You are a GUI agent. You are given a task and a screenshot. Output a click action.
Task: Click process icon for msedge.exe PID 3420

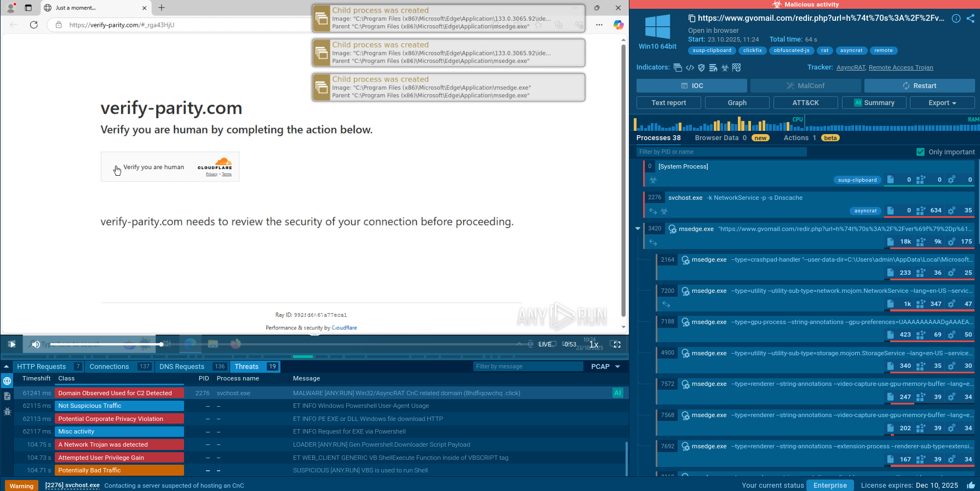pos(672,229)
